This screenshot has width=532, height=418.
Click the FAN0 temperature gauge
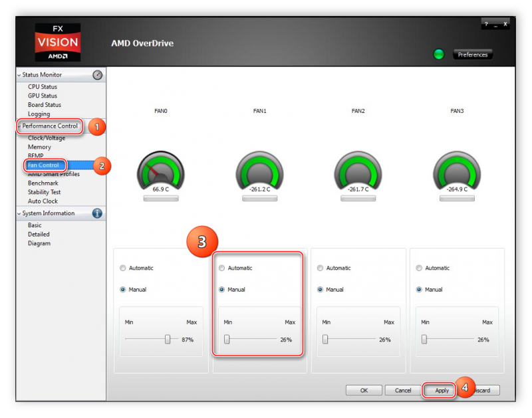161,172
